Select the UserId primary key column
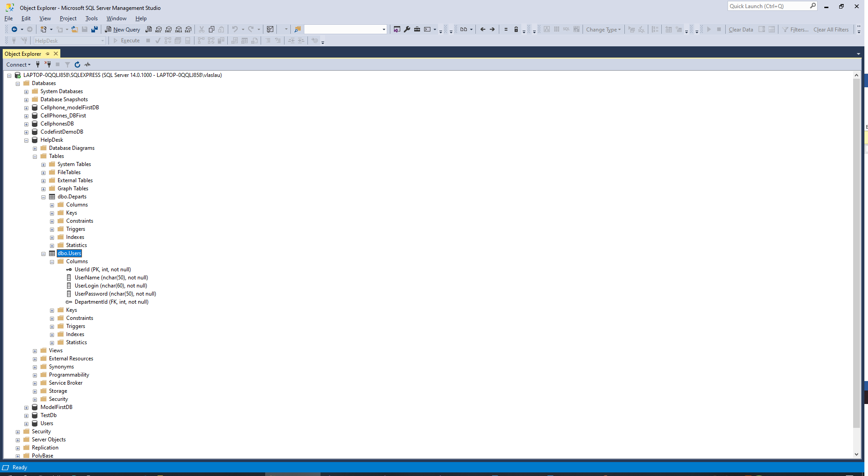The width and height of the screenshot is (868, 476). (103, 269)
